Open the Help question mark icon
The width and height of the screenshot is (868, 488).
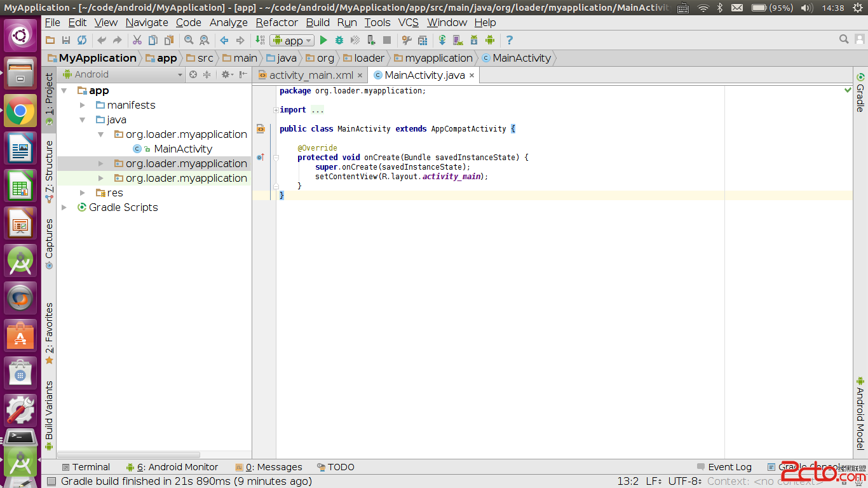coord(509,40)
